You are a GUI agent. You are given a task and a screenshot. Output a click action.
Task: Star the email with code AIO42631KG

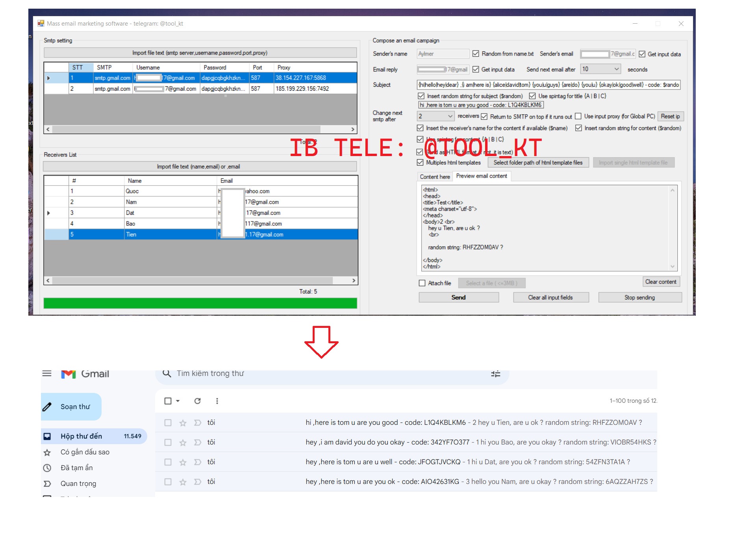coord(183,482)
